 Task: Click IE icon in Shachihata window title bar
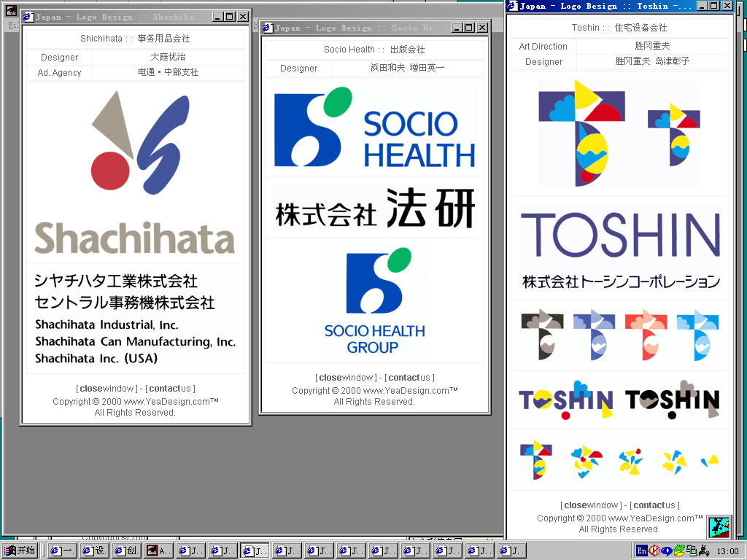click(x=28, y=17)
